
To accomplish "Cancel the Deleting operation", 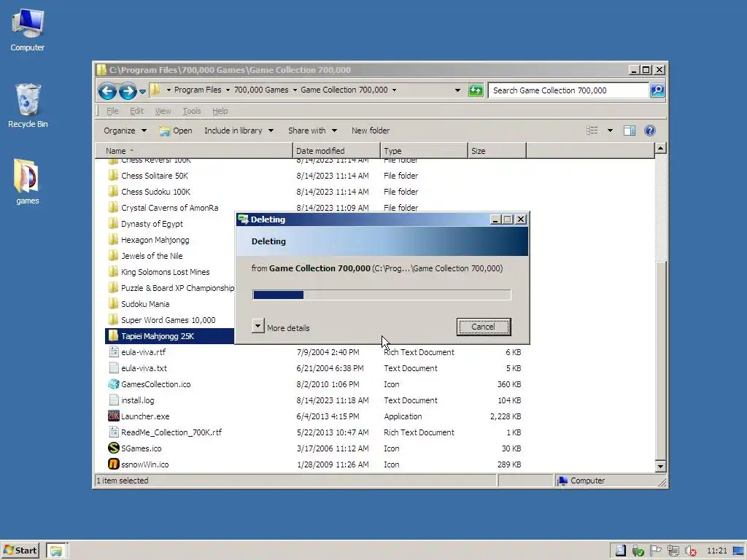I will pos(484,327).
